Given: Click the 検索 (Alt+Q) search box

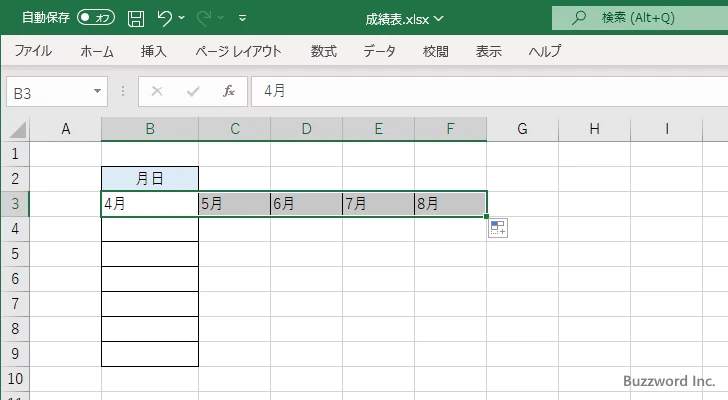Looking at the screenshot, I should (x=640, y=18).
